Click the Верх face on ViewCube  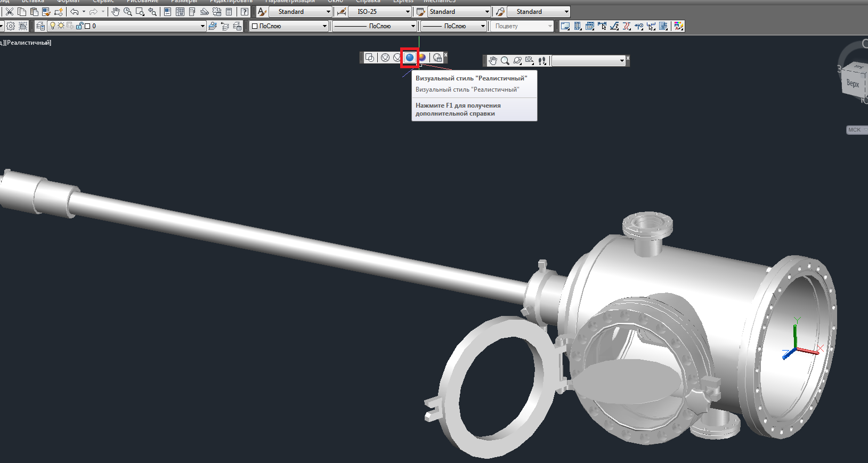[x=853, y=83]
